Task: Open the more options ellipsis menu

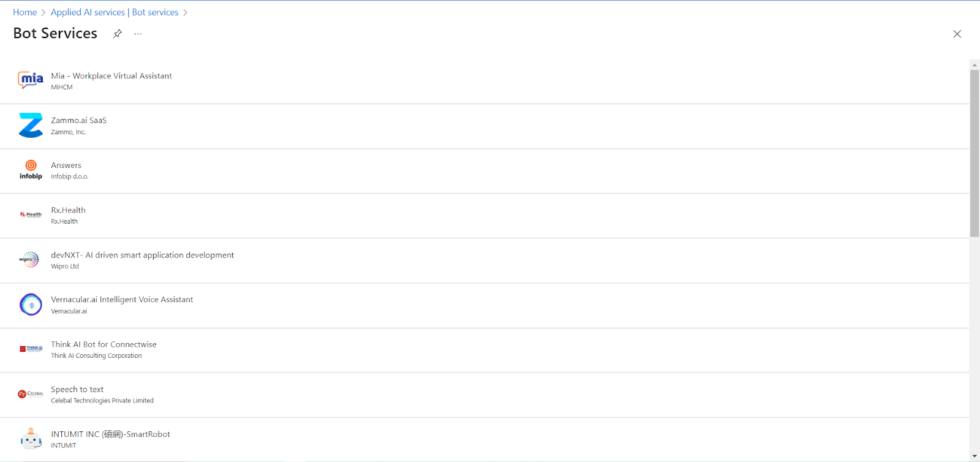Action: click(138, 34)
